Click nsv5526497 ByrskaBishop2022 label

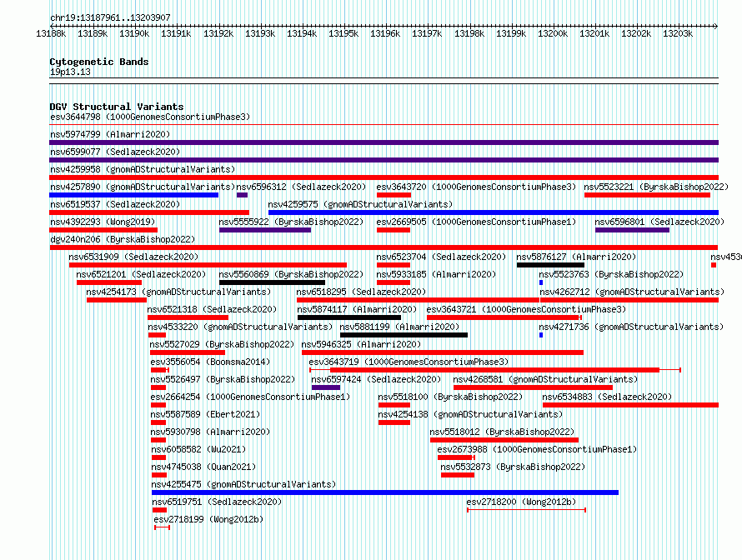tap(223, 379)
